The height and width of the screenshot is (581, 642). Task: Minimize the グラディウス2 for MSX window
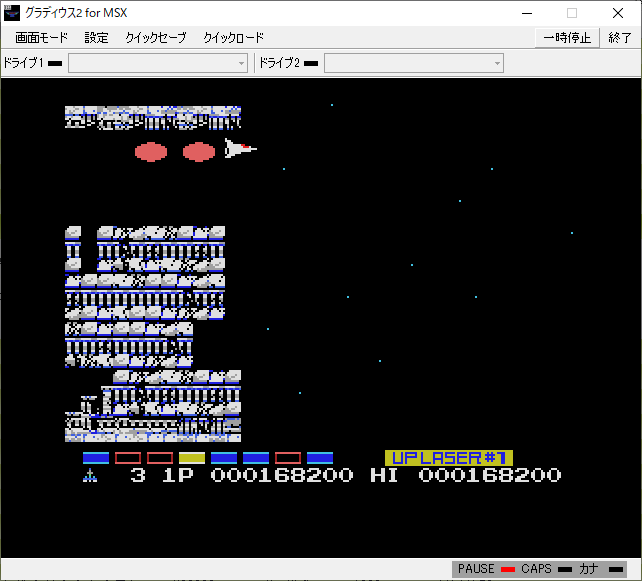pos(527,13)
